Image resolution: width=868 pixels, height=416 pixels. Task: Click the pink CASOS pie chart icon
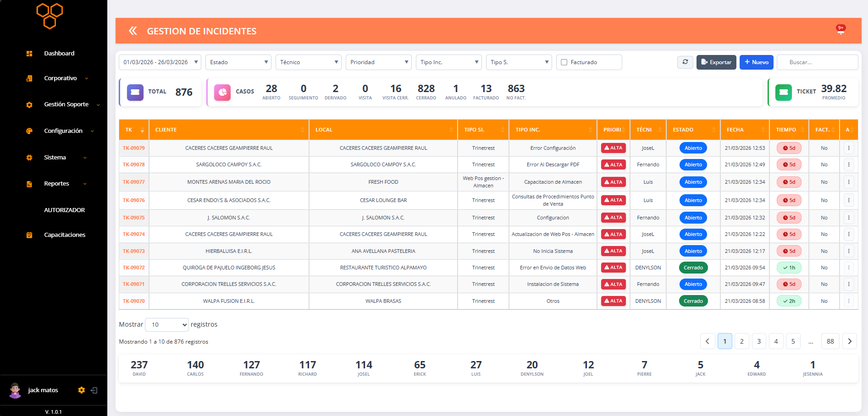[x=222, y=92]
